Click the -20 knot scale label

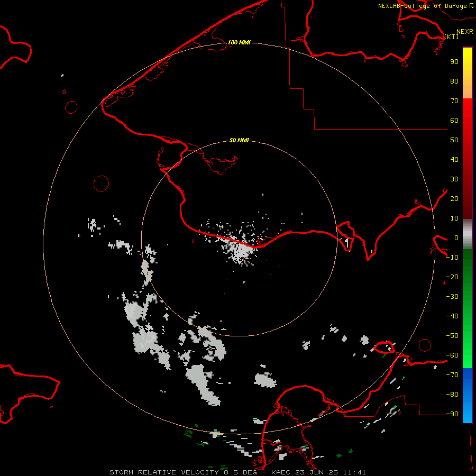452,277
